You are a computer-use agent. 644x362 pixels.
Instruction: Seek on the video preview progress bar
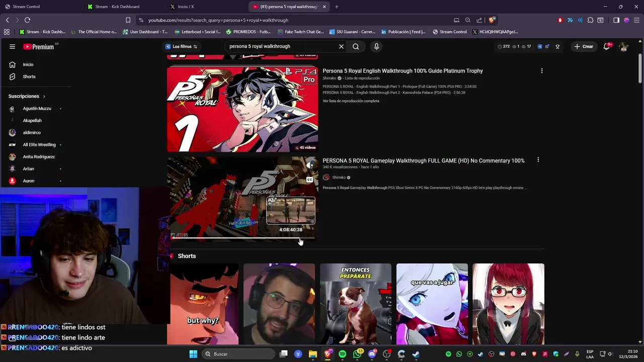point(243,238)
